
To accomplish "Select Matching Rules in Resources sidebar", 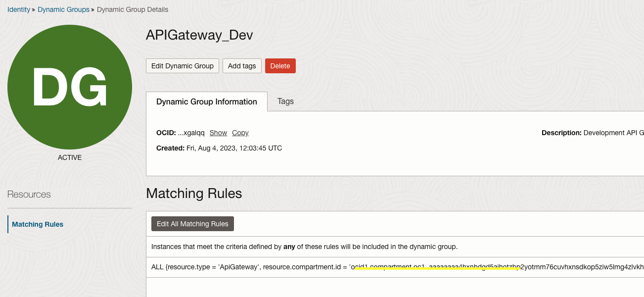I will pos(38,224).
